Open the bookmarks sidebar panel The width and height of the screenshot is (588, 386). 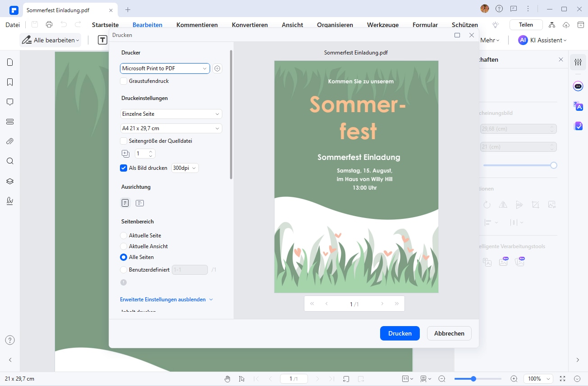click(x=10, y=82)
